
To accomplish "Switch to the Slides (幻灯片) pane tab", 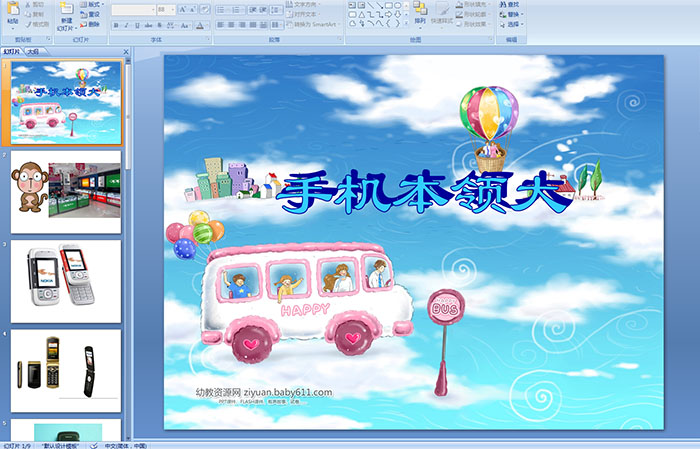I will click(11, 52).
